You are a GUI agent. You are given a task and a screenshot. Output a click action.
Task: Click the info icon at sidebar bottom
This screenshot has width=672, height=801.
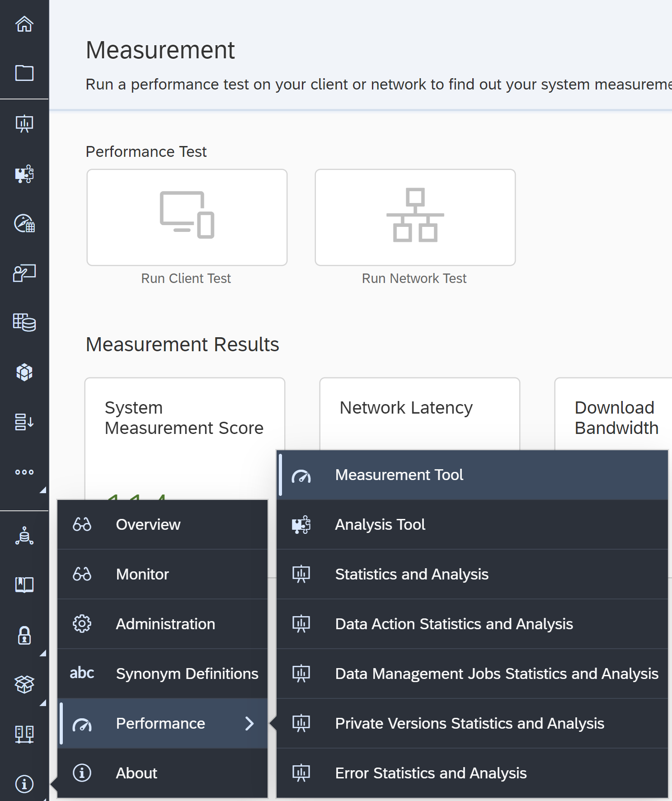[x=24, y=784]
